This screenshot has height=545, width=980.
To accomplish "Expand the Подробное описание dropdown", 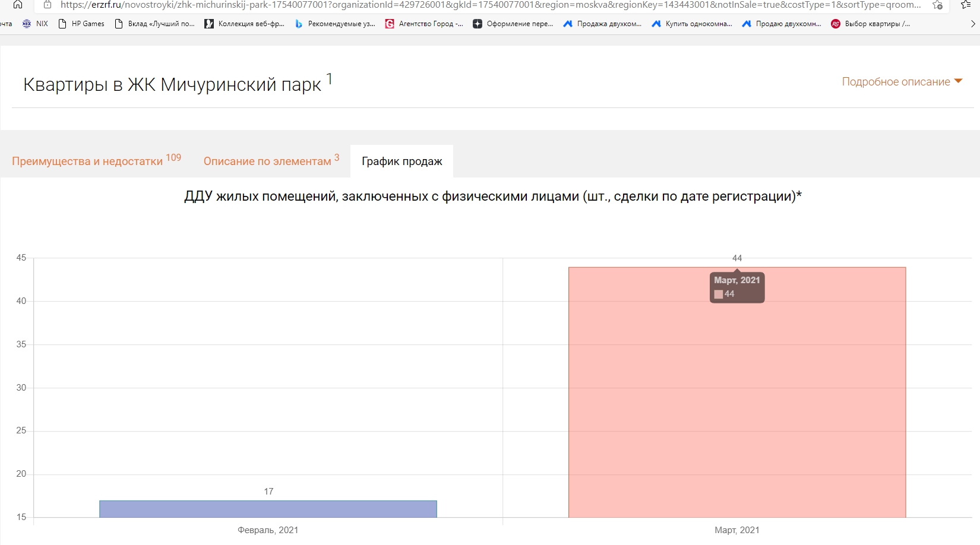I will click(x=902, y=82).
